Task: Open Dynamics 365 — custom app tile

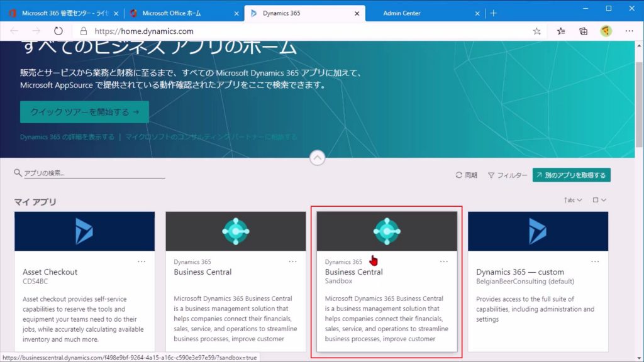Action: 538,281
